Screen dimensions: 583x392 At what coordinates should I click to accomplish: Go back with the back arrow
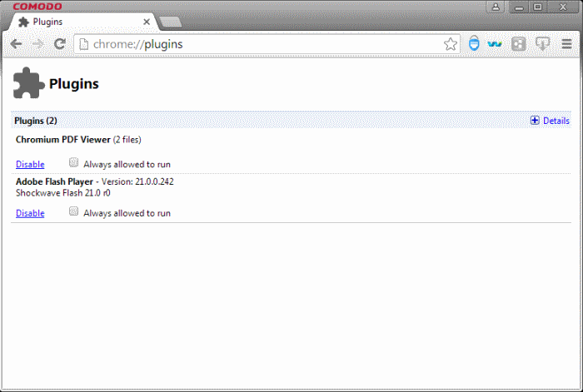pos(16,44)
